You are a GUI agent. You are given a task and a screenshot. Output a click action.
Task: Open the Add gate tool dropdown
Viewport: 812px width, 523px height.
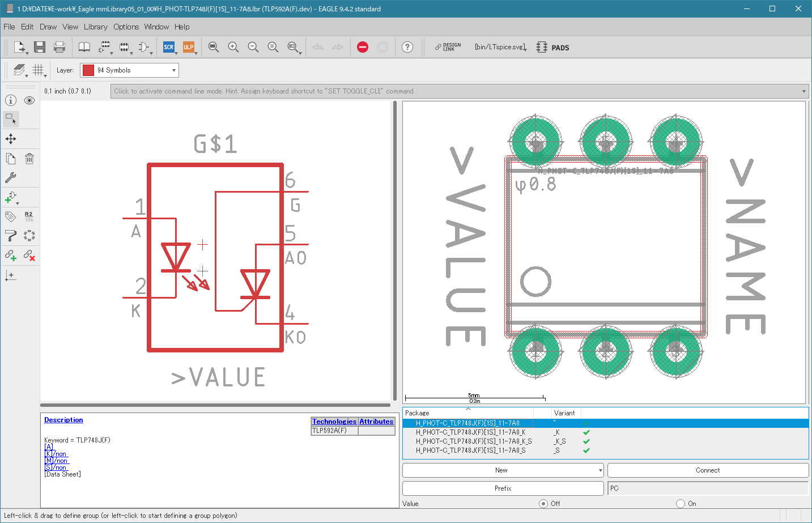(x=11, y=197)
